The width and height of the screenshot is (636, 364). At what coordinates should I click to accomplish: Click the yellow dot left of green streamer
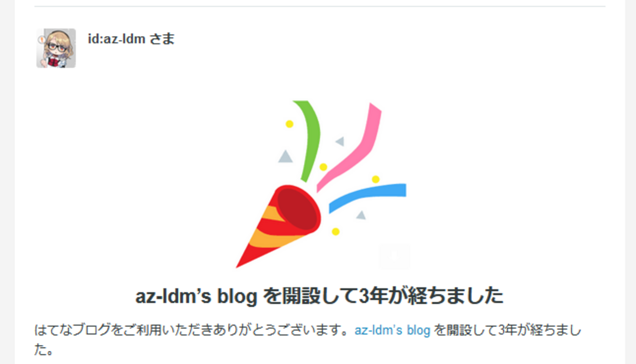(289, 124)
